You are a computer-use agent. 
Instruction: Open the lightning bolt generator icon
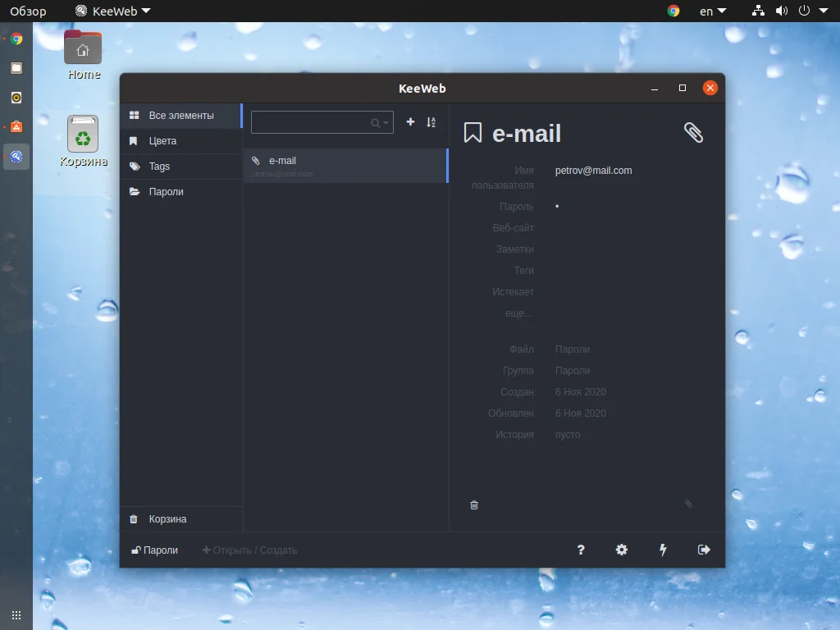[663, 550]
